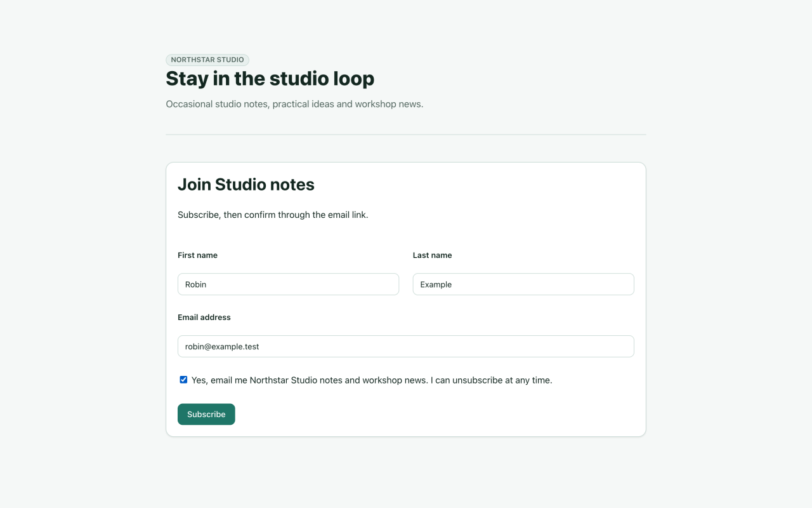Click the 'Email address' label

coord(204,317)
